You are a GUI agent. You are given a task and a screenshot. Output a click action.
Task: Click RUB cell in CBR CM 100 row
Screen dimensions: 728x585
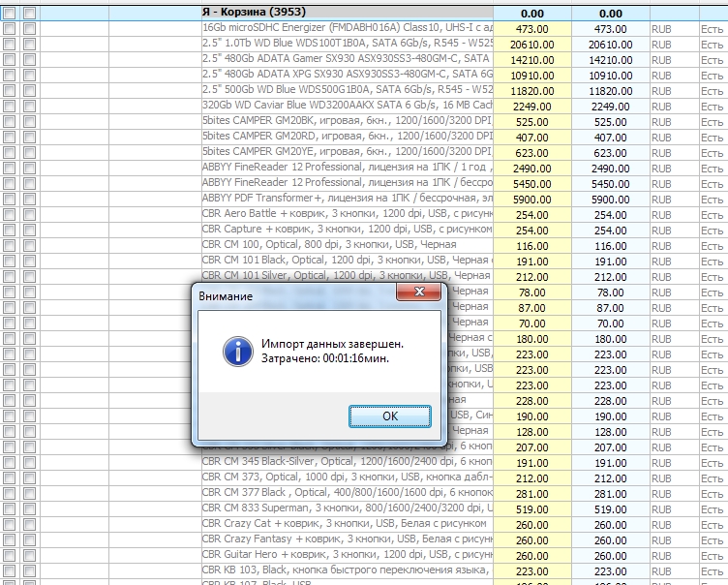click(674, 246)
